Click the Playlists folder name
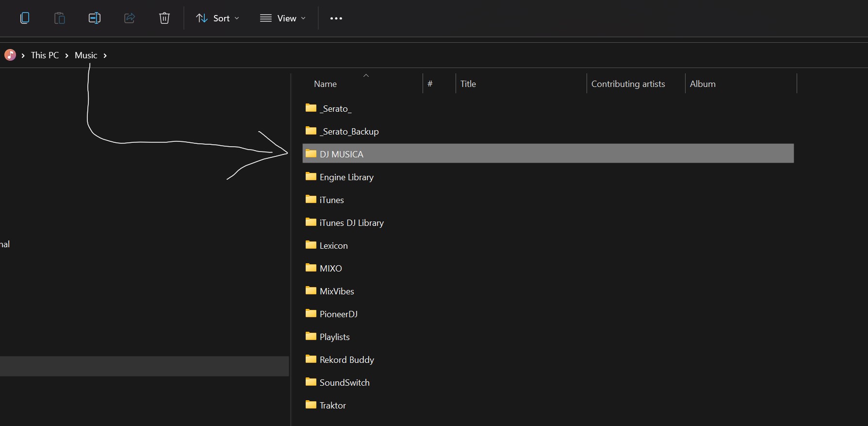Viewport: 868px width, 426px height. click(334, 337)
